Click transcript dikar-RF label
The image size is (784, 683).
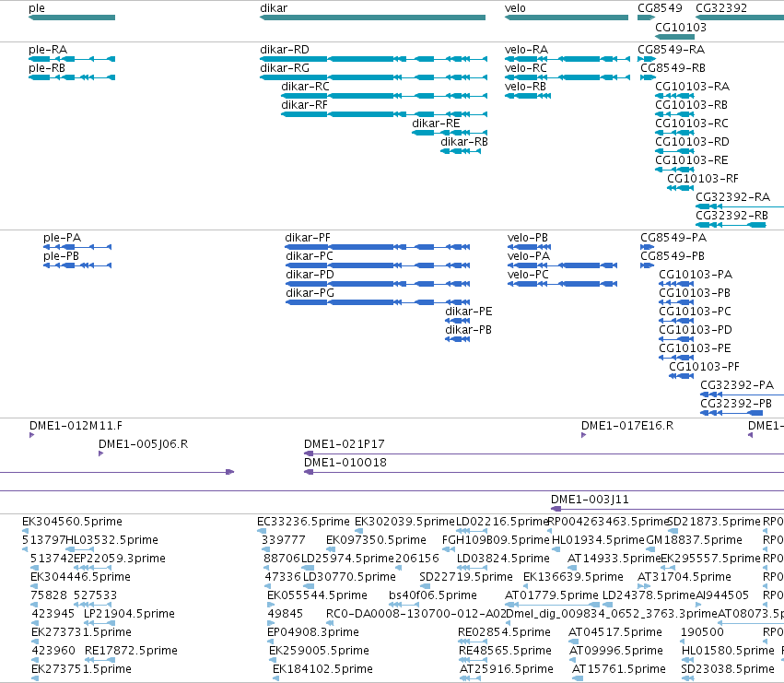pyautogui.click(x=304, y=105)
